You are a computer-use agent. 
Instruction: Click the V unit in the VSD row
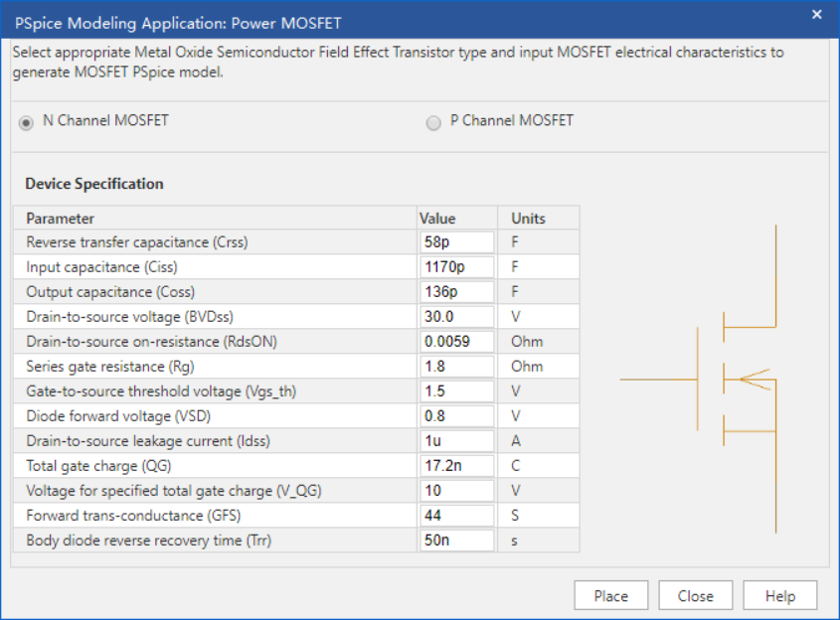[515, 416]
